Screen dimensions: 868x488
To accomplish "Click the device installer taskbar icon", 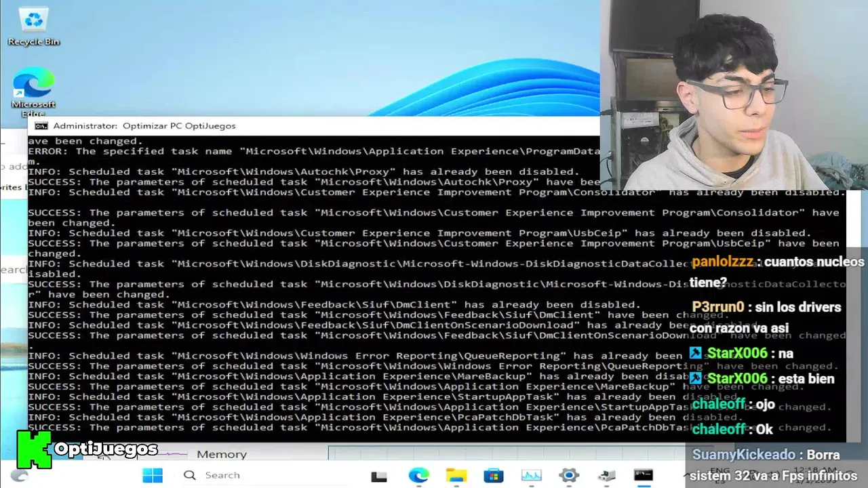I will tap(606, 476).
